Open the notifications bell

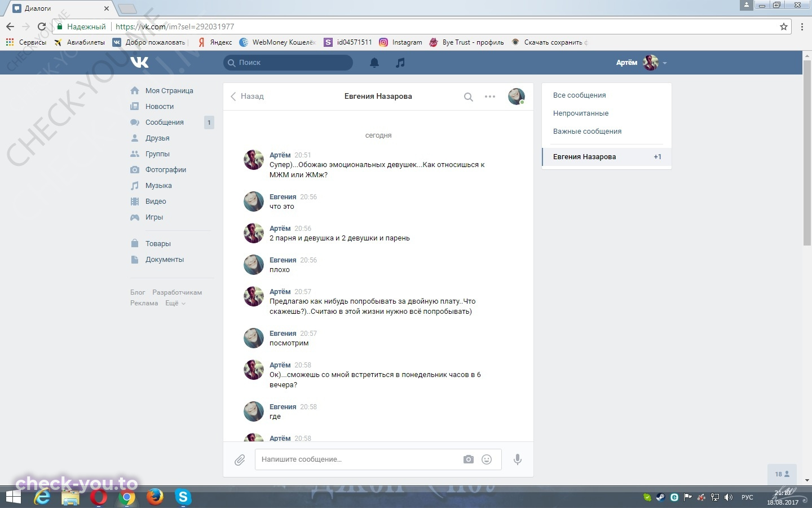click(x=374, y=63)
